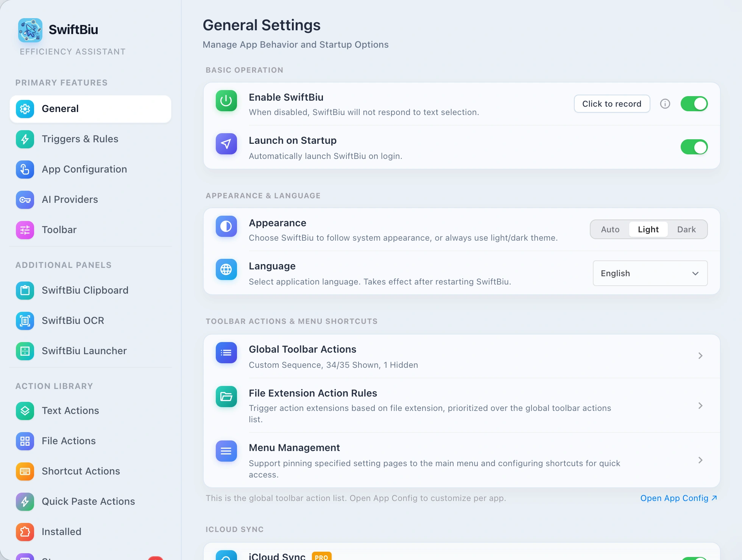Toggle the Launch on Startup switch
The height and width of the screenshot is (560, 742).
coord(694,147)
